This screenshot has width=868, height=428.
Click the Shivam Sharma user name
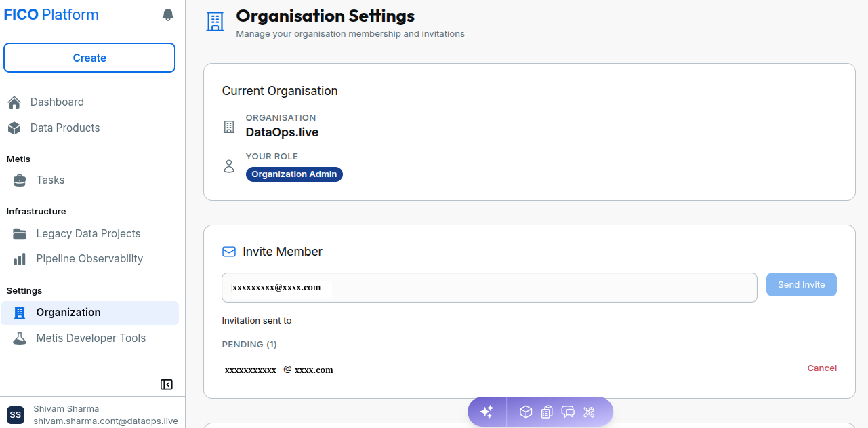(x=66, y=409)
